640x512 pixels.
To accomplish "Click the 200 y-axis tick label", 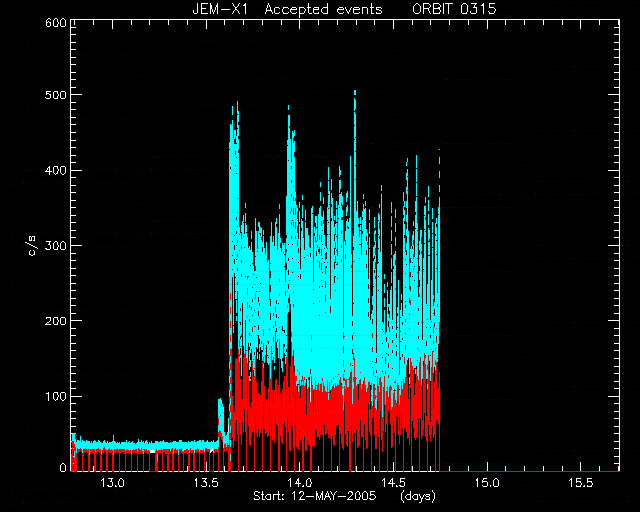I will point(56,321).
